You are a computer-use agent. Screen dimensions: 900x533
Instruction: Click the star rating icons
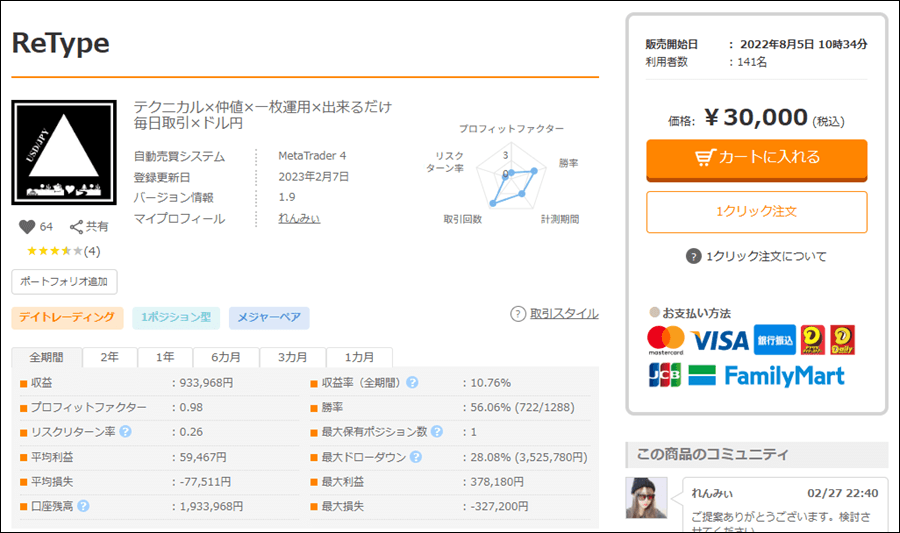[x=54, y=251]
